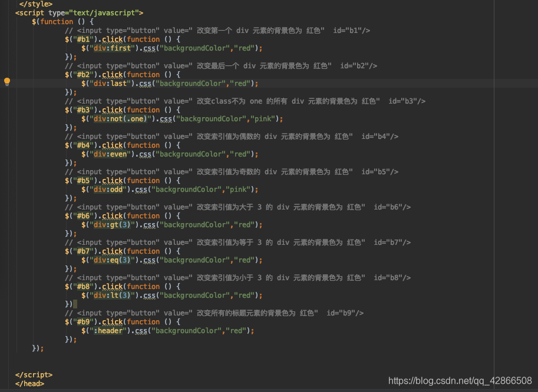Click the function keyword in #b9 line

pos(143,322)
